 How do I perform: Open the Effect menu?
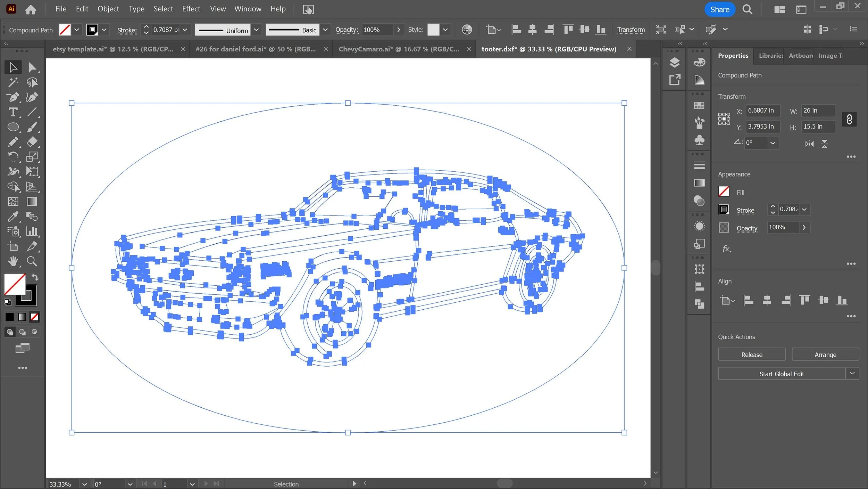(x=191, y=9)
